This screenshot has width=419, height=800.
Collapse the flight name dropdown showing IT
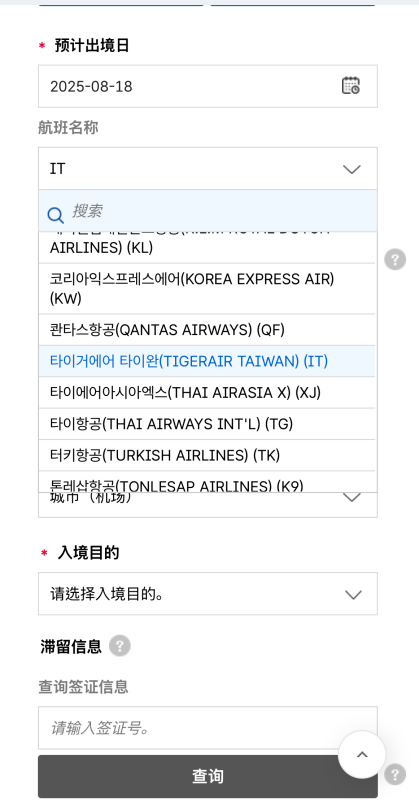click(x=208, y=168)
